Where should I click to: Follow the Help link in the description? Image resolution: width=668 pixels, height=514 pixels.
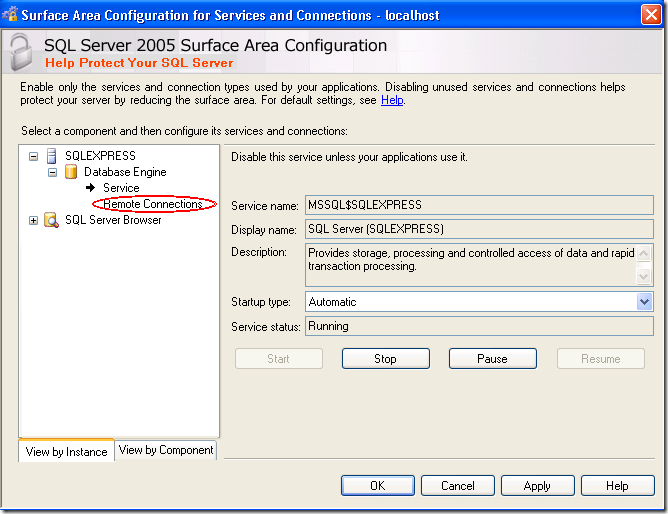point(392,100)
